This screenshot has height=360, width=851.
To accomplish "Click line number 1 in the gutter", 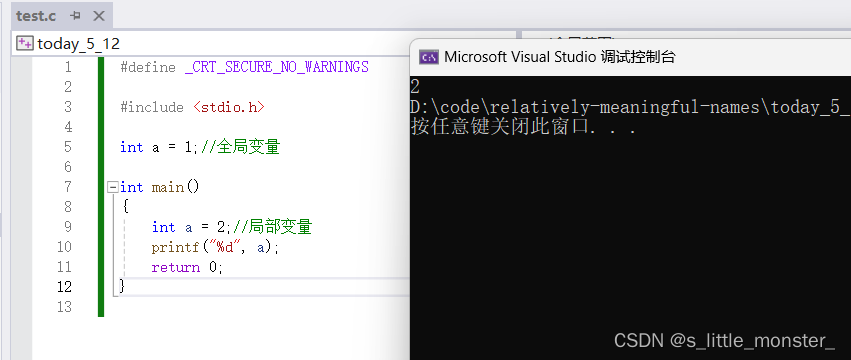I will pyautogui.click(x=67, y=67).
